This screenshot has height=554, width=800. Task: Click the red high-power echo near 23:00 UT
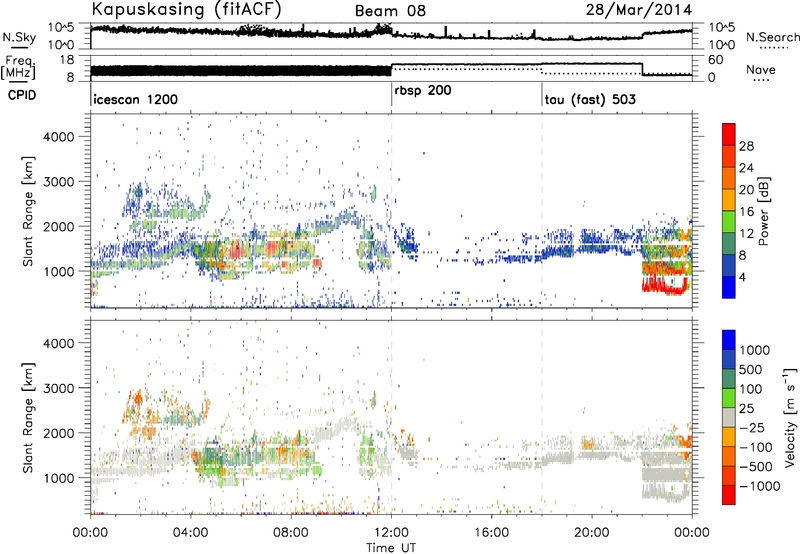pyautogui.click(x=666, y=286)
